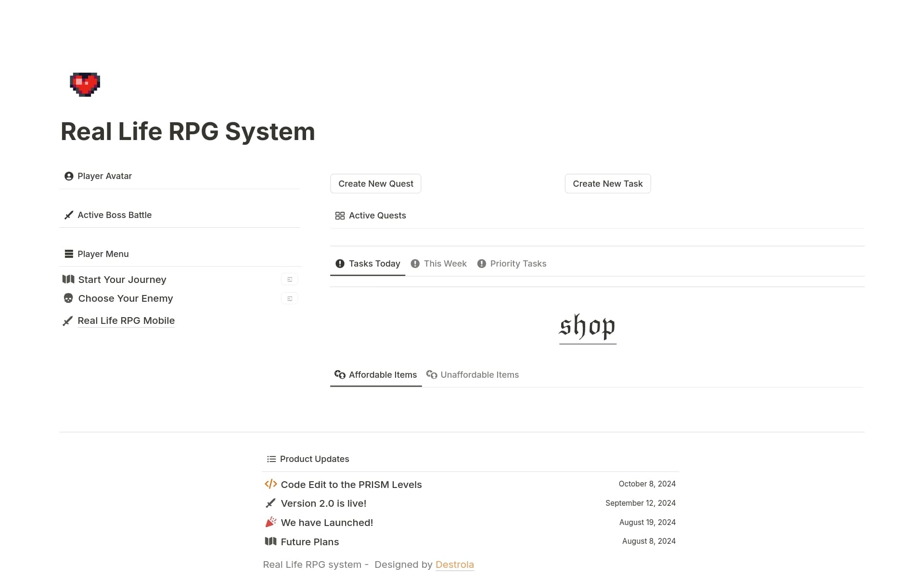Click the skull icon beside Choose Your Enemy
The image size is (924, 577).
[68, 298]
